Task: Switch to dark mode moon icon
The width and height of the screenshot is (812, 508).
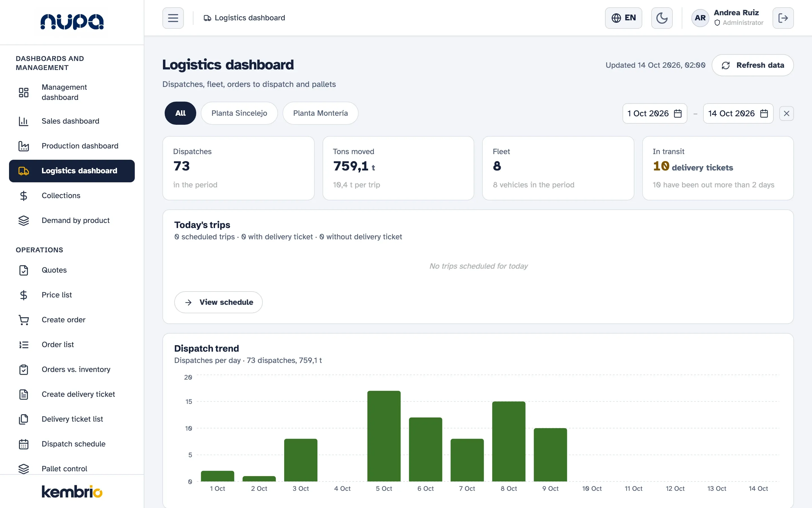Action: coord(662,18)
